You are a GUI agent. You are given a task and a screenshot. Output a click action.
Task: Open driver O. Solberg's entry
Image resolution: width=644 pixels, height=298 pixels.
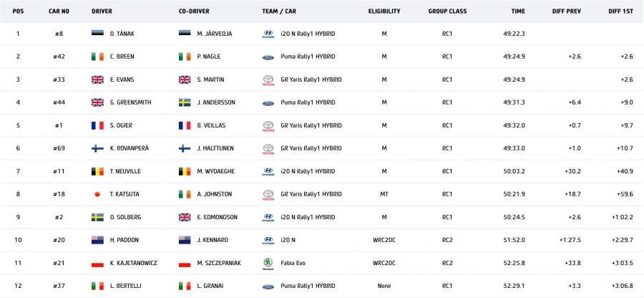[126, 217]
